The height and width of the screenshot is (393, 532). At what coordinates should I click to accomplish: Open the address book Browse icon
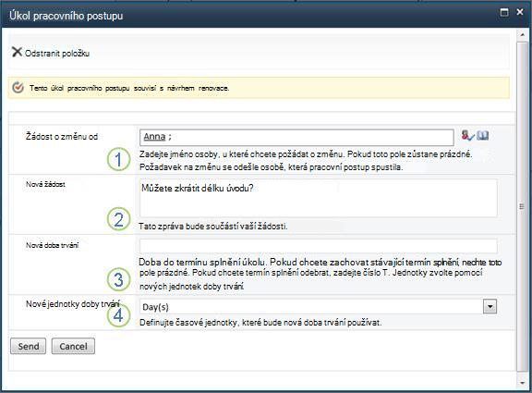click(x=482, y=136)
